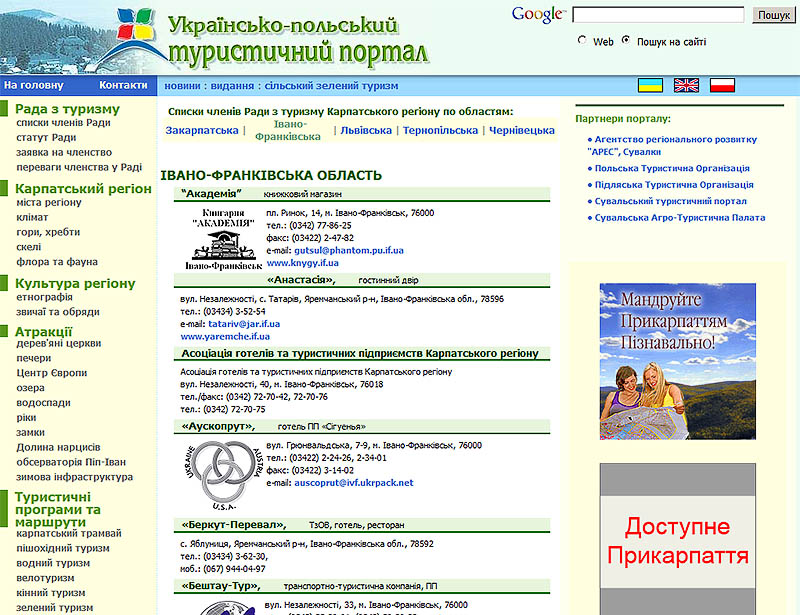Open велотуризм sidebar link
The height and width of the screenshot is (615, 800).
click(45, 577)
